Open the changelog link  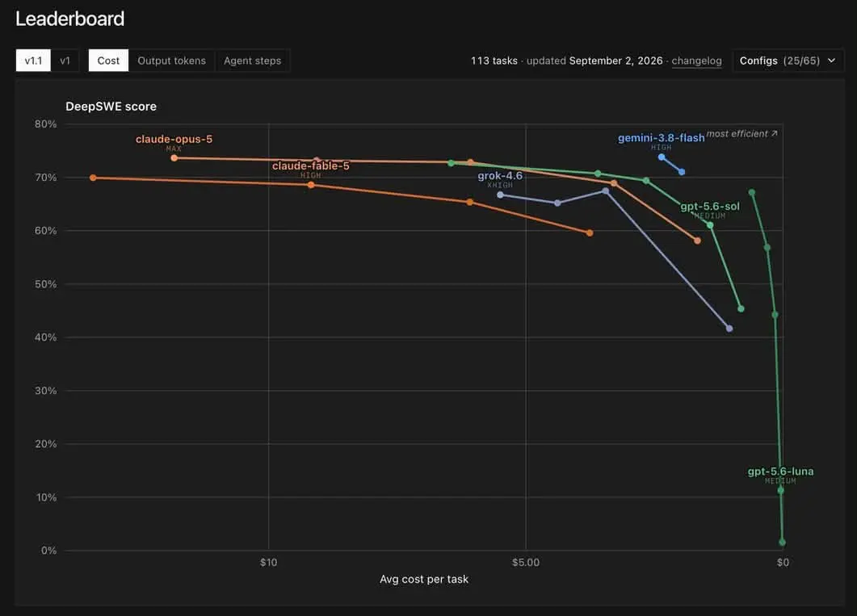click(x=696, y=61)
